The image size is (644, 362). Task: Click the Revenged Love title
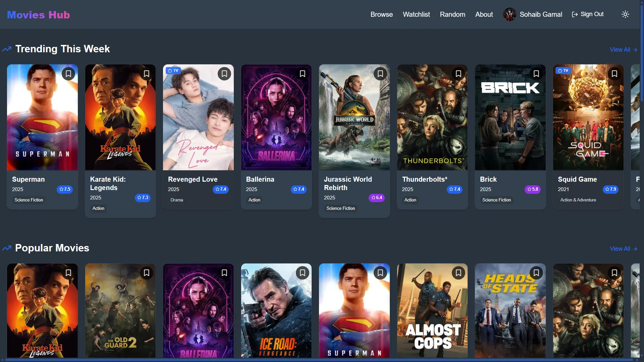pos(193,179)
